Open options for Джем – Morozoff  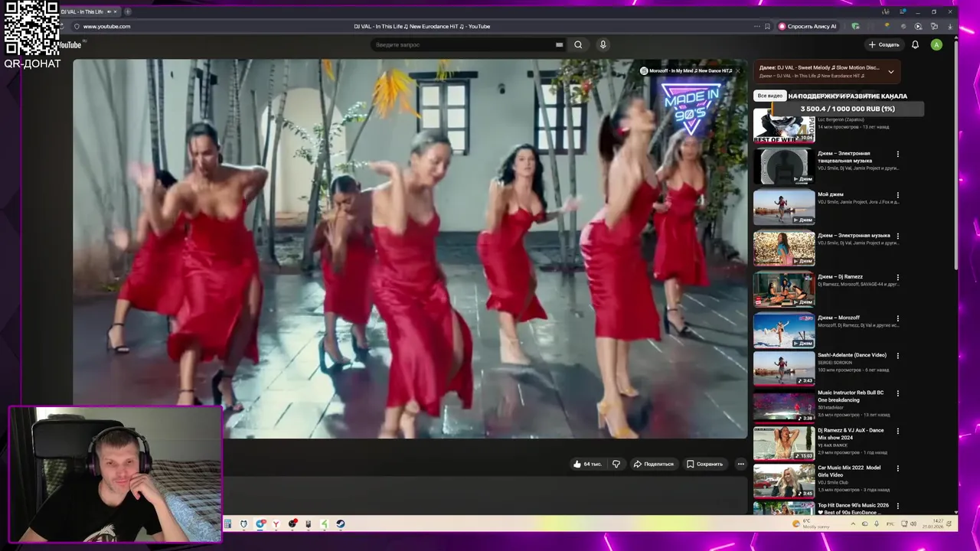[898, 318]
